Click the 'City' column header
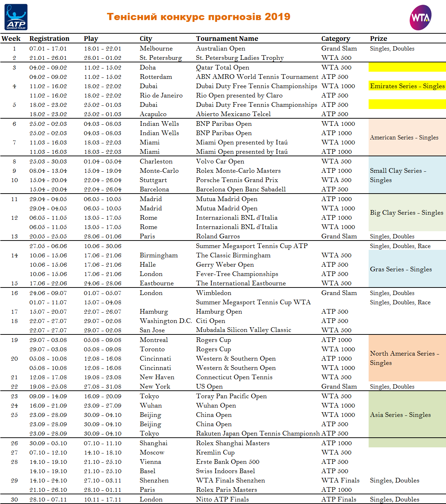This screenshot has height=504, width=446. [x=146, y=39]
